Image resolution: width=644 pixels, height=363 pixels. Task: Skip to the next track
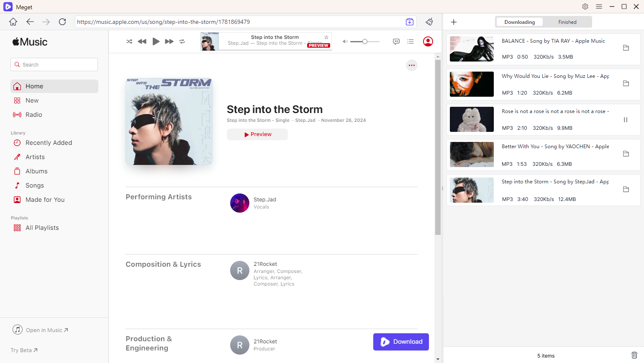coord(169,41)
